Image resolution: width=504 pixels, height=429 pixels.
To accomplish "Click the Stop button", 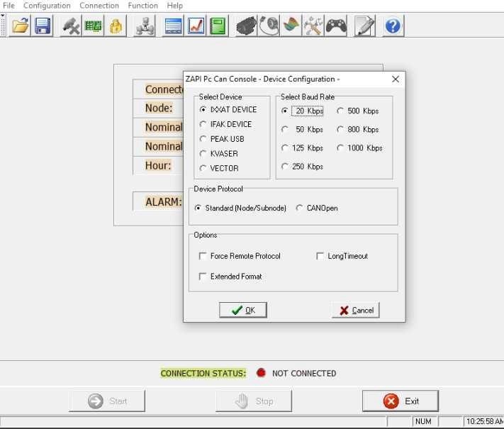I will (254, 401).
